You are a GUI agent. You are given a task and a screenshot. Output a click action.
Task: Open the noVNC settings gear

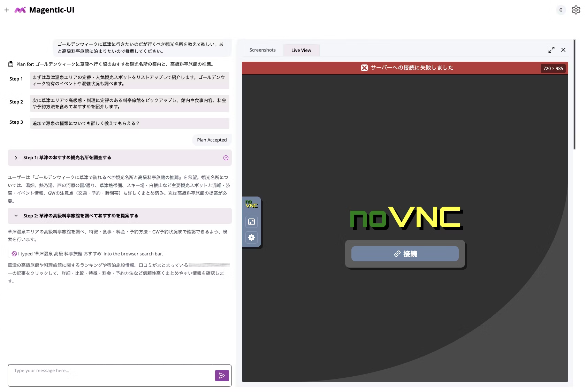[251, 238]
